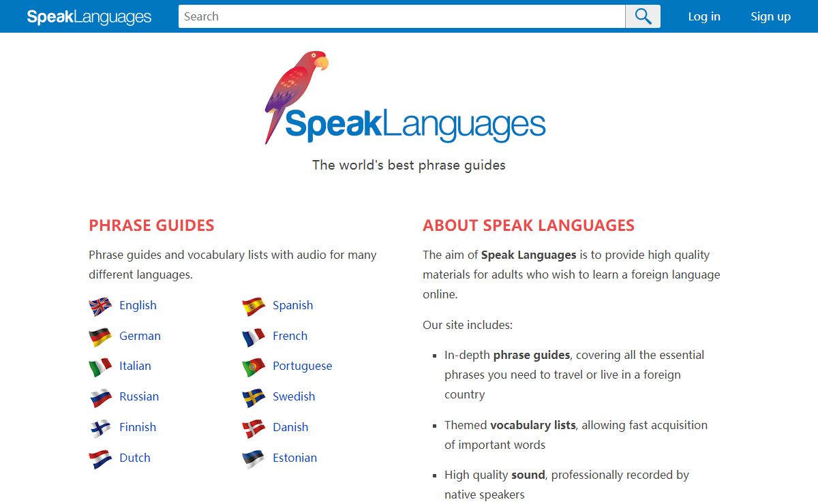Click the parrot SpeakLanguages main logo
Screen dimensions: 818x504
point(406,97)
